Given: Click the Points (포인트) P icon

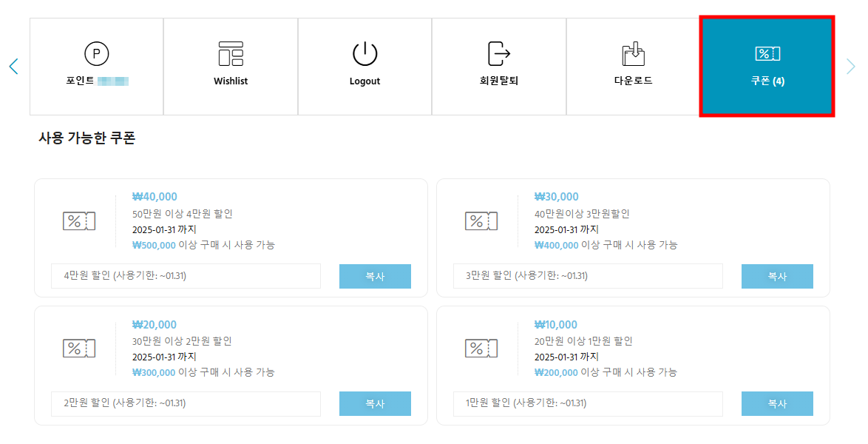Looking at the screenshot, I should click(x=96, y=54).
